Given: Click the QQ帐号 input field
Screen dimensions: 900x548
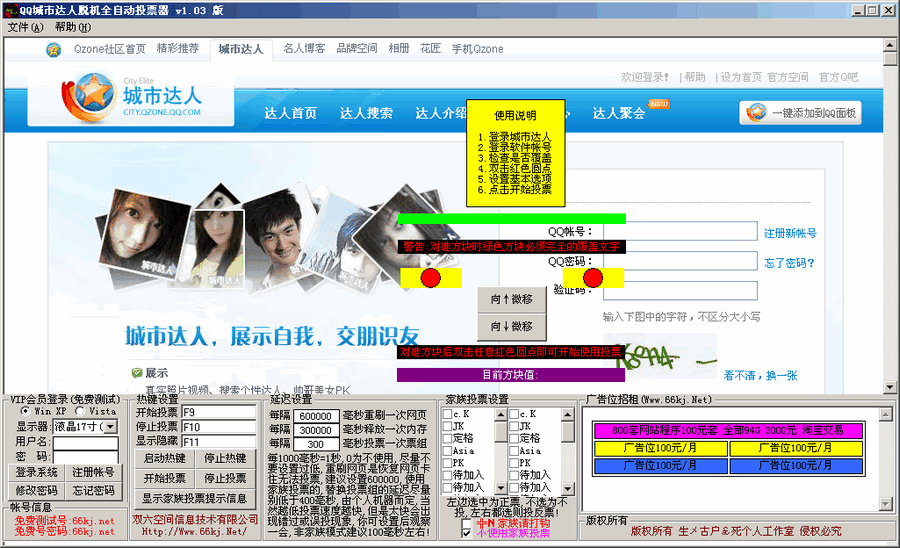Looking at the screenshot, I should coord(680,231).
